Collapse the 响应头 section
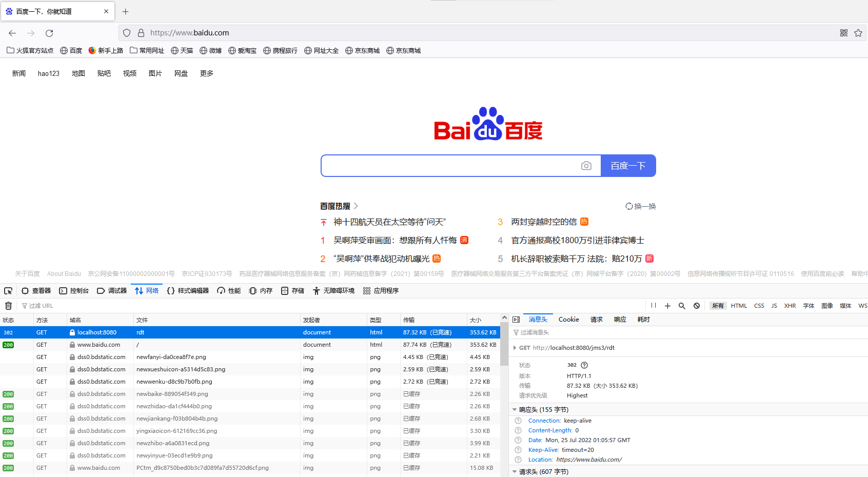868x477 pixels. (515, 409)
